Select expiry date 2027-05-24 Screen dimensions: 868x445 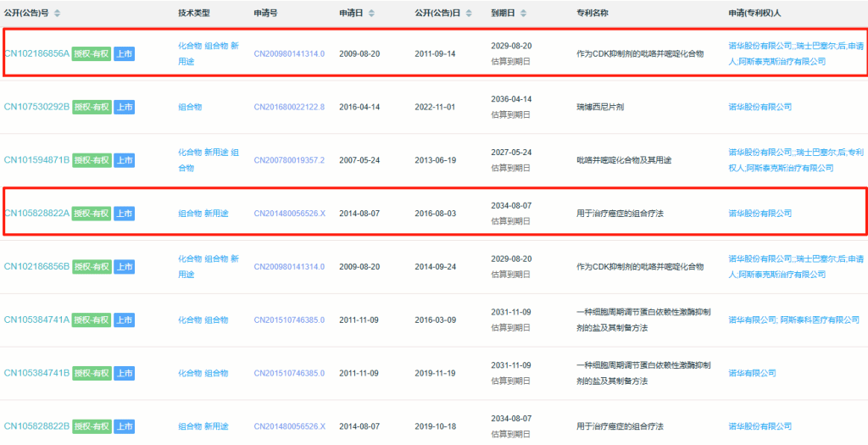511,153
